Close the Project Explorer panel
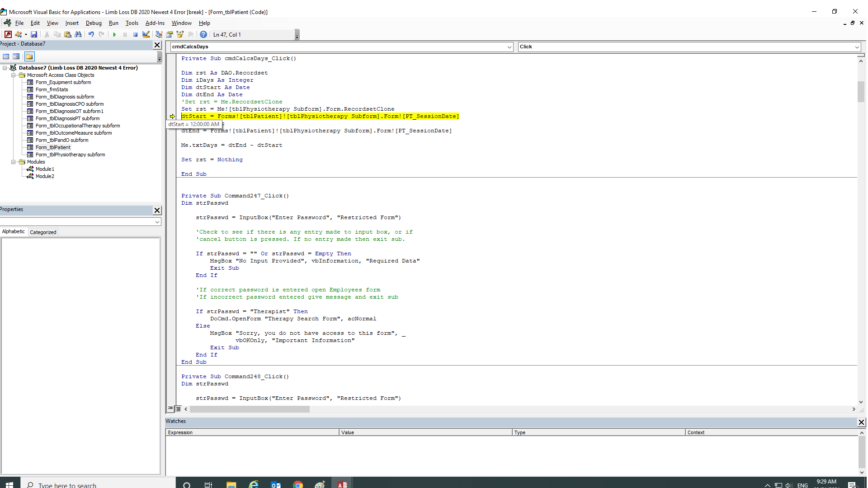 (x=157, y=45)
